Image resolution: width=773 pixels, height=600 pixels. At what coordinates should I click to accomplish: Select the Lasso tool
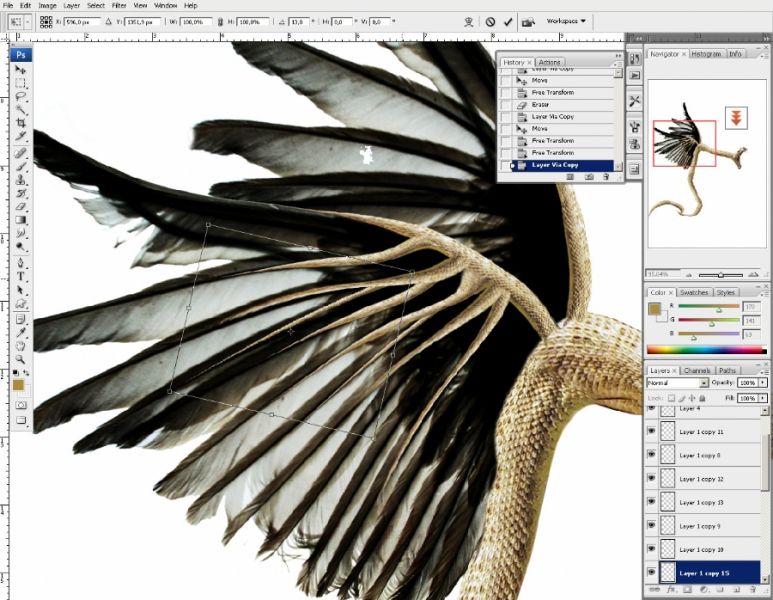click(21, 96)
